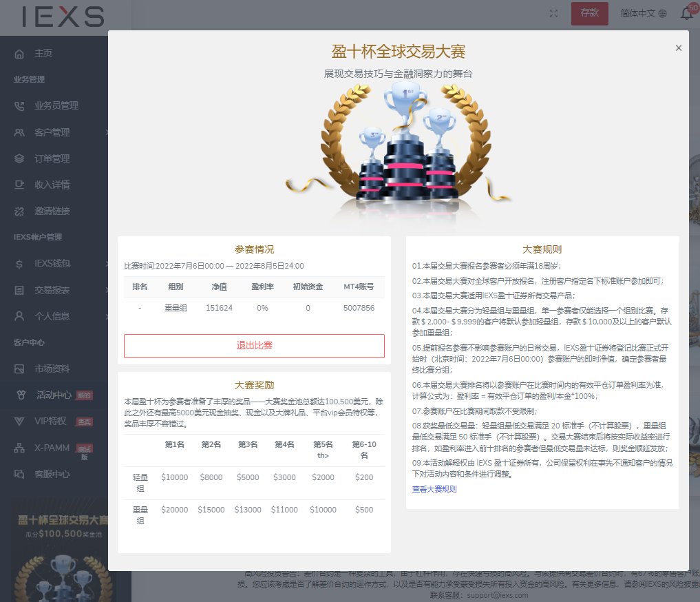Click the 净值 value 151624

pyautogui.click(x=219, y=308)
